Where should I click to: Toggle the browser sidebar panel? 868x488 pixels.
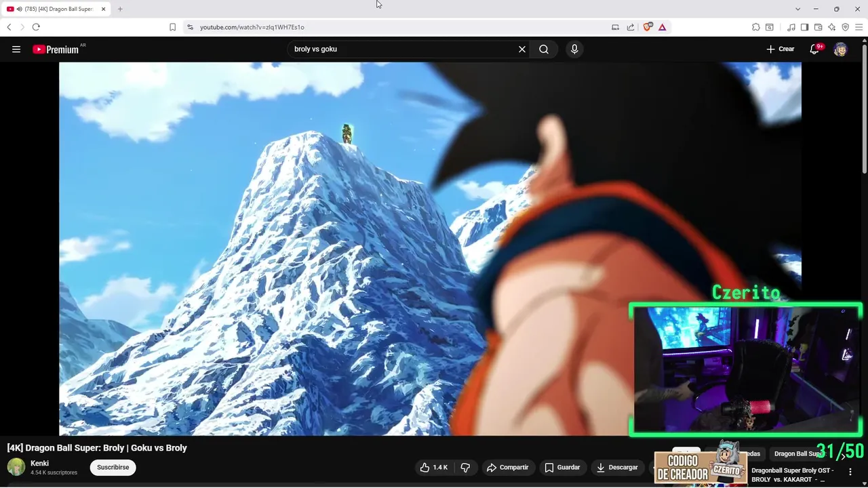(x=804, y=27)
